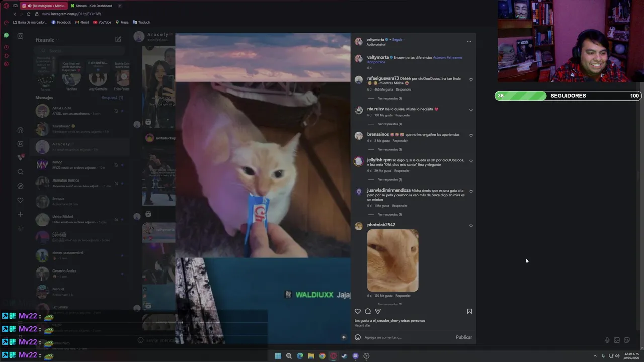The image size is (644, 362).
Task: Expand replies under rafaelguevara73's comment
Action: [390, 98]
